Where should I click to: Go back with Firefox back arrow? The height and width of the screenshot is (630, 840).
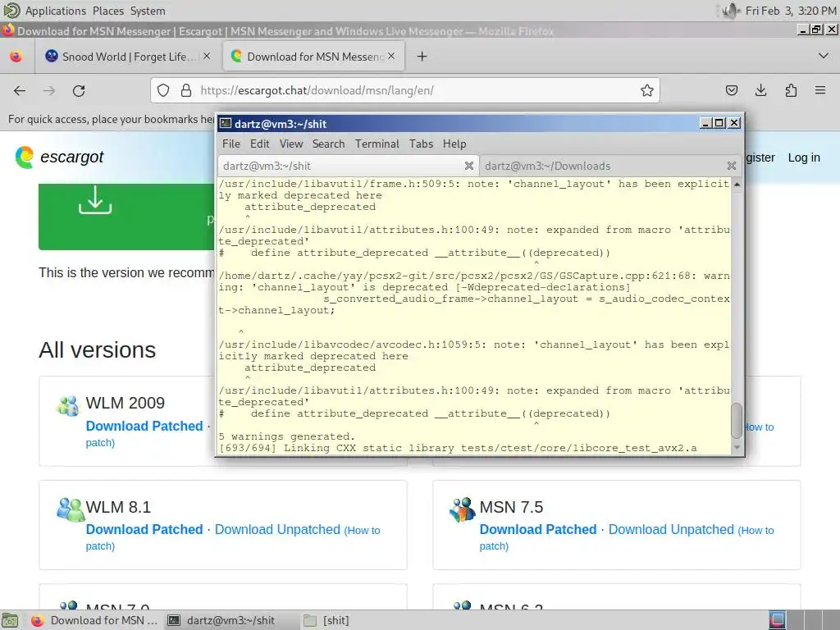(20, 90)
